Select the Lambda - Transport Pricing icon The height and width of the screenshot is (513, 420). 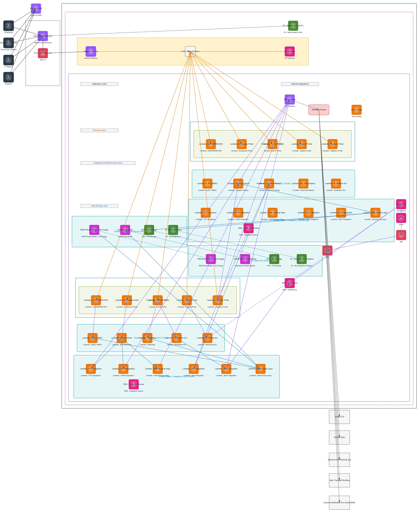point(269,184)
